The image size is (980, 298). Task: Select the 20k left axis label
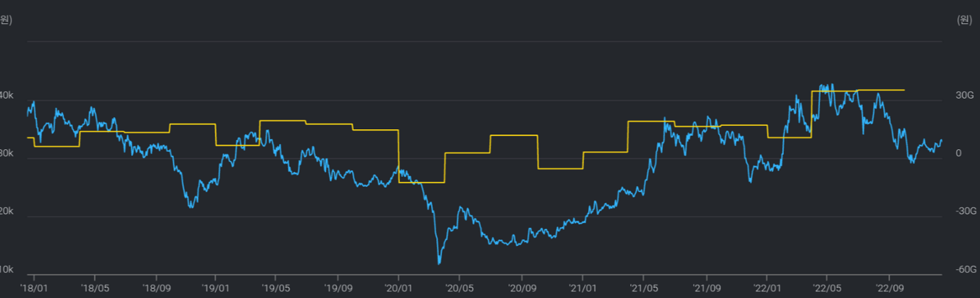pyautogui.click(x=6, y=211)
